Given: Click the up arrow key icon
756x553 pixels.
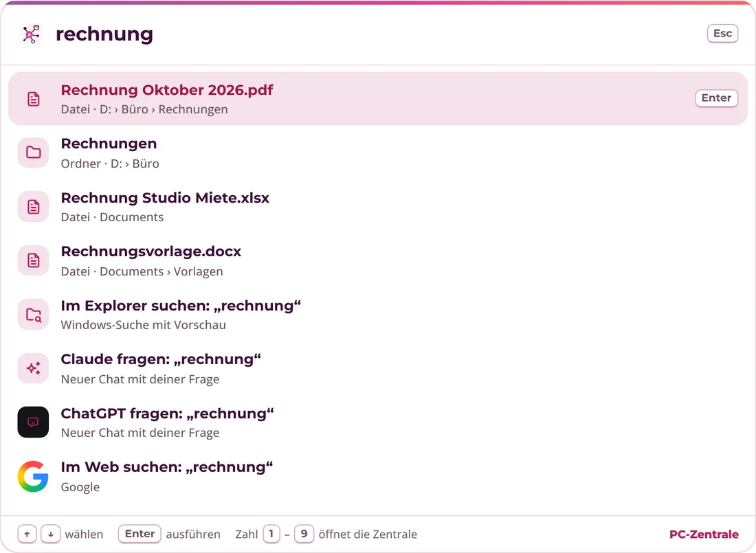Looking at the screenshot, I should [x=27, y=534].
